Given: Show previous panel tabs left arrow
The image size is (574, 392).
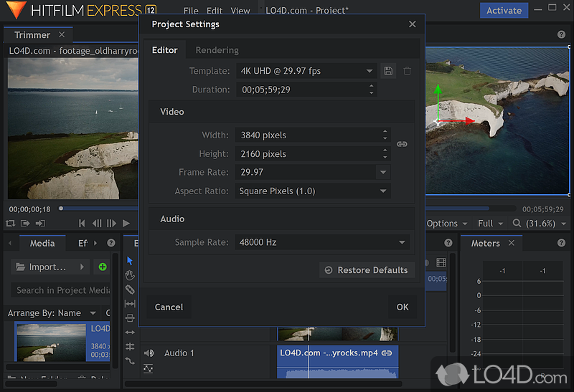Looking at the screenshot, I should pyautogui.click(x=10, y=243).
